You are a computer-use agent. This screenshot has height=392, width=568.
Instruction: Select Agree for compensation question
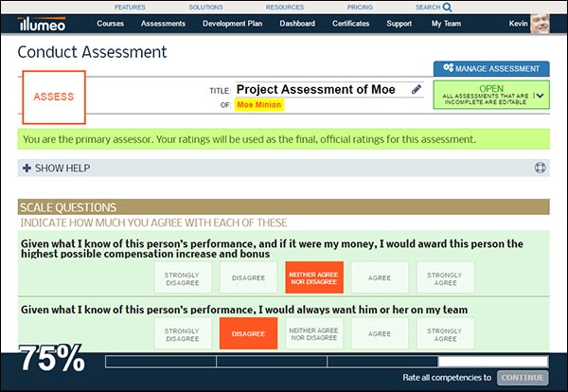[x=380, y=277]
